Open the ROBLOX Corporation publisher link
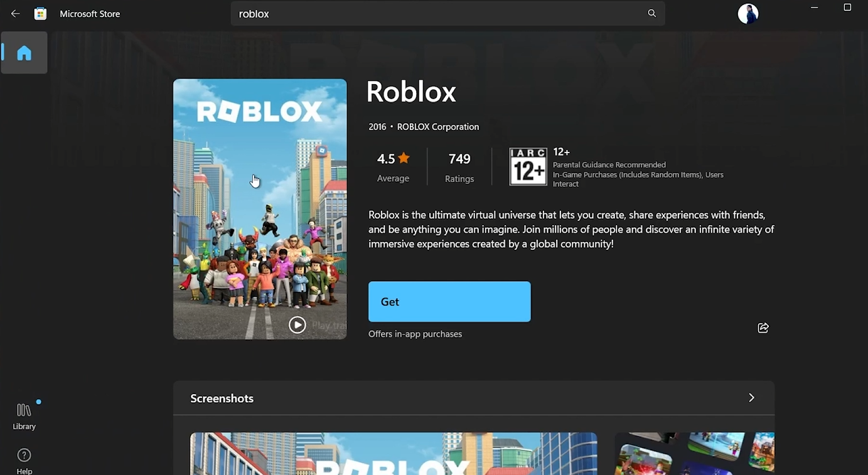This screenshot has width=868, height=475. pyautogui.click(x=438, y=127)
